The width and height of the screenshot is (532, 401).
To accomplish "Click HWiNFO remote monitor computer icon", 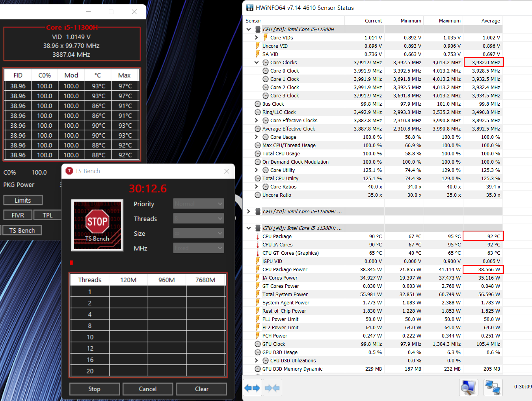I will pyautogui.click(x=469, y=388).
